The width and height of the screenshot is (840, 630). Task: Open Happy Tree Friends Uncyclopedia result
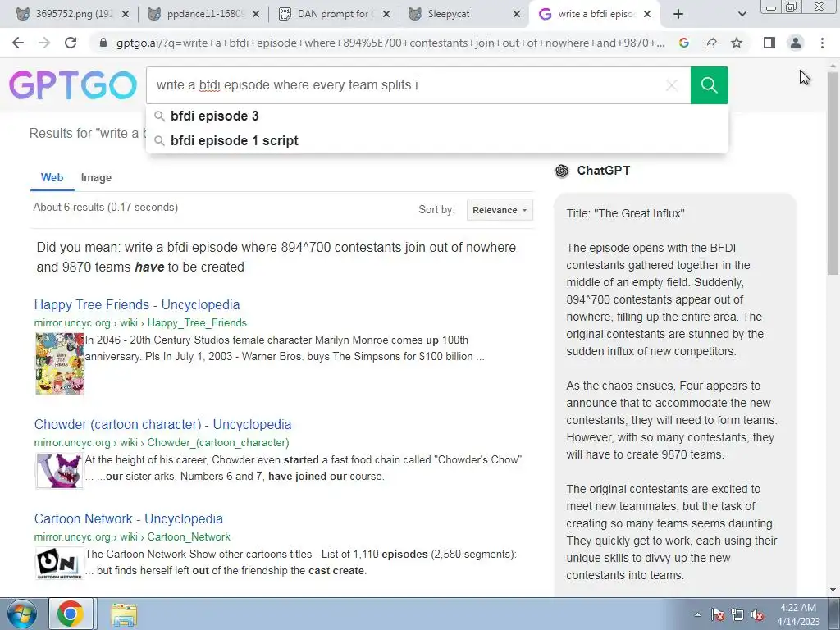click(137, 304)
